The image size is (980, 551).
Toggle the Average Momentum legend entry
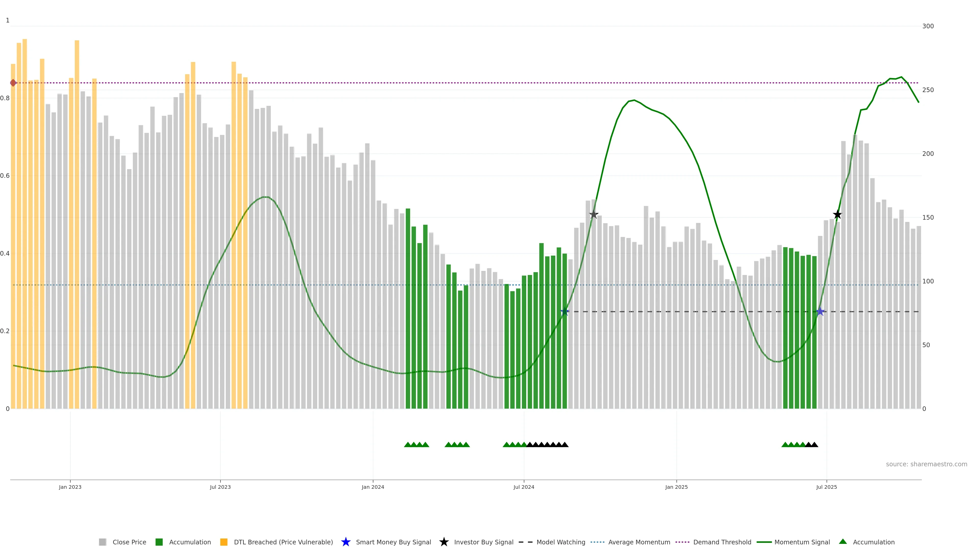[x=639, y=542]
